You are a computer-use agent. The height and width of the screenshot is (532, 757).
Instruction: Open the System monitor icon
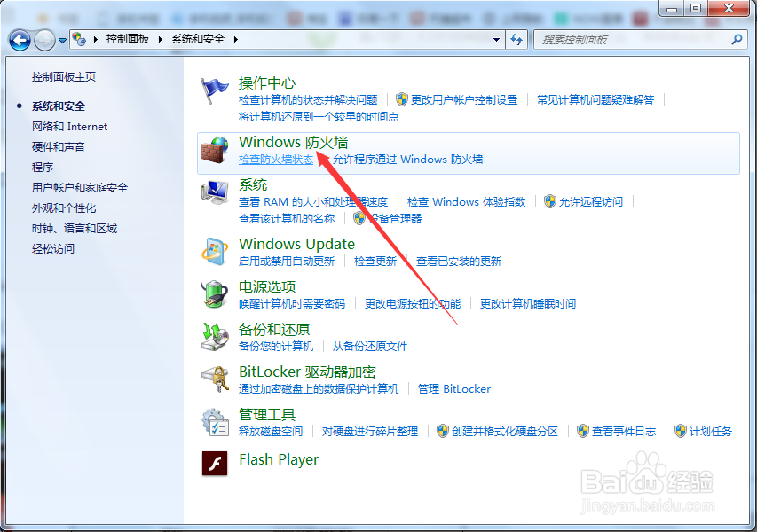(215, 193)
